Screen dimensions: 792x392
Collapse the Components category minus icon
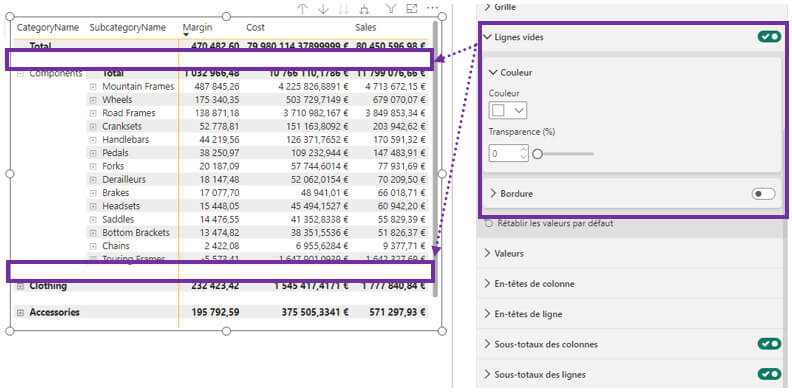(20, 74)
